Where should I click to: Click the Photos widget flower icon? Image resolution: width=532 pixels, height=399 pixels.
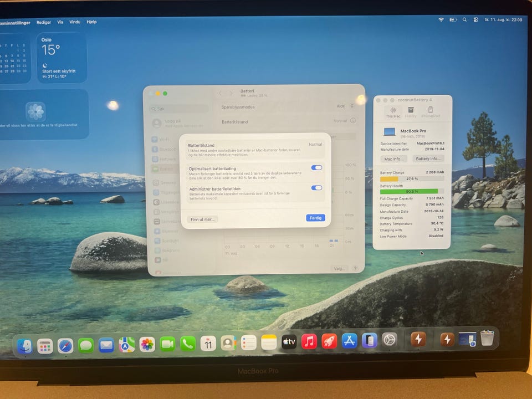[x=35, y=111]
